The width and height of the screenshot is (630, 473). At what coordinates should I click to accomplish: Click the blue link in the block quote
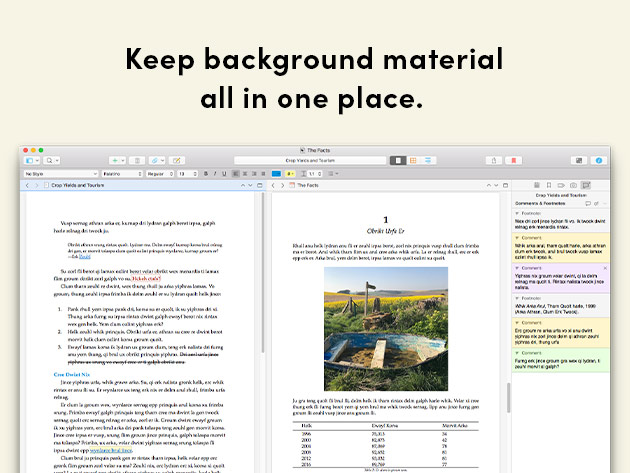[85, 256]
